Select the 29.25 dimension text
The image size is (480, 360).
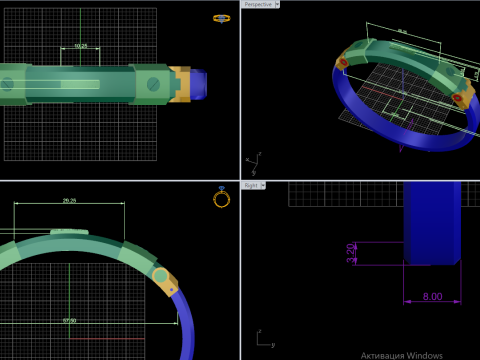pyautogui.click(x=69, y=200)
